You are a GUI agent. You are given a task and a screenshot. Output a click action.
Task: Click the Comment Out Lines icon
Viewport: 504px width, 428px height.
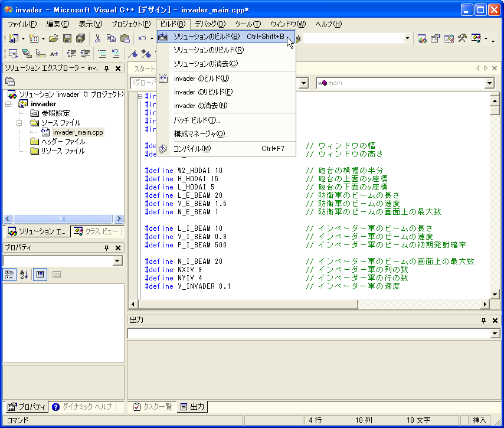tap(102, 53)
